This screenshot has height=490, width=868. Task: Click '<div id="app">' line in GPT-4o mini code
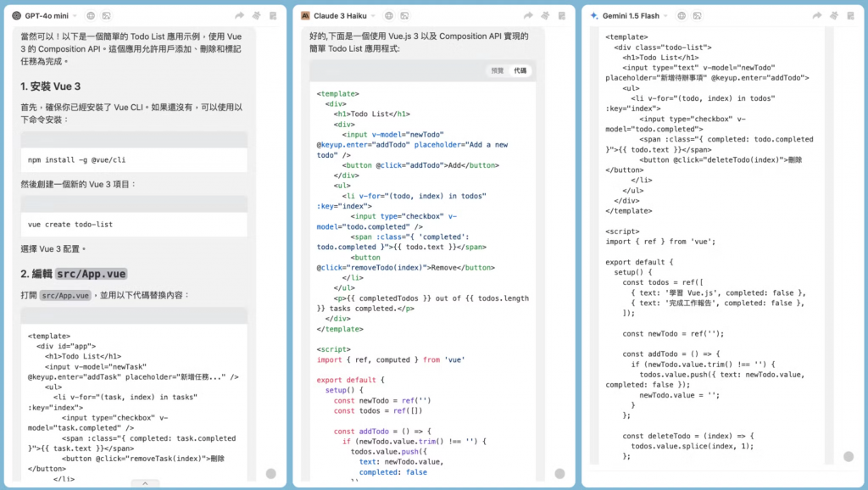point(66,346)
